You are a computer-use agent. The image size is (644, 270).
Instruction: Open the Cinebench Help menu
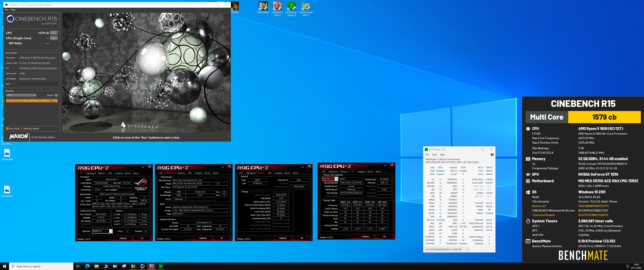[13, 10]
